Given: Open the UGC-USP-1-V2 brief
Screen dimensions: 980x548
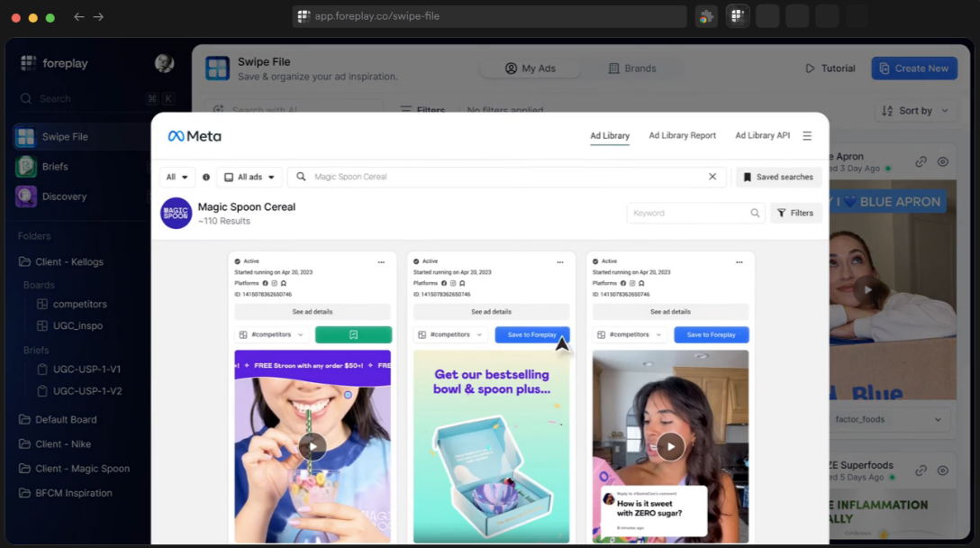Looking at the screenshot, I should click(79, 391).
